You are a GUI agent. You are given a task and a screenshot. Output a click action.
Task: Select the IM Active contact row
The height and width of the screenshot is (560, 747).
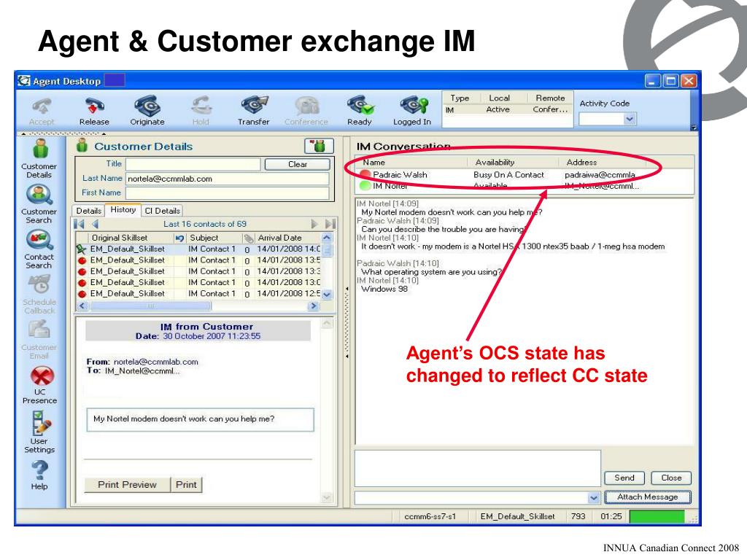(507, 109)
